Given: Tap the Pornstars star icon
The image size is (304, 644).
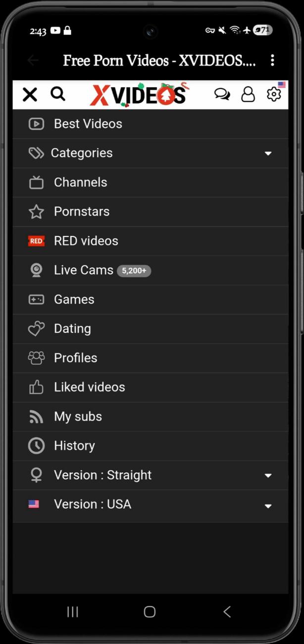Looking at the screenshot, I should click(36, 212).
